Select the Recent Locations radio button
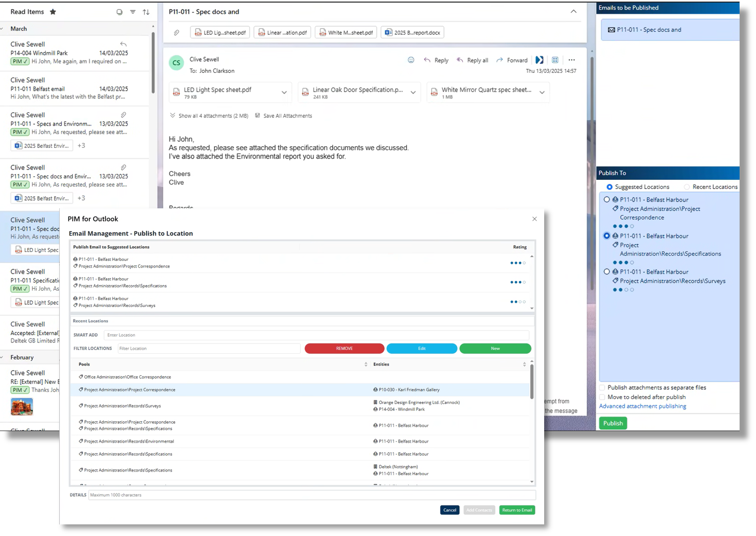756x536 pixels. 687,187
